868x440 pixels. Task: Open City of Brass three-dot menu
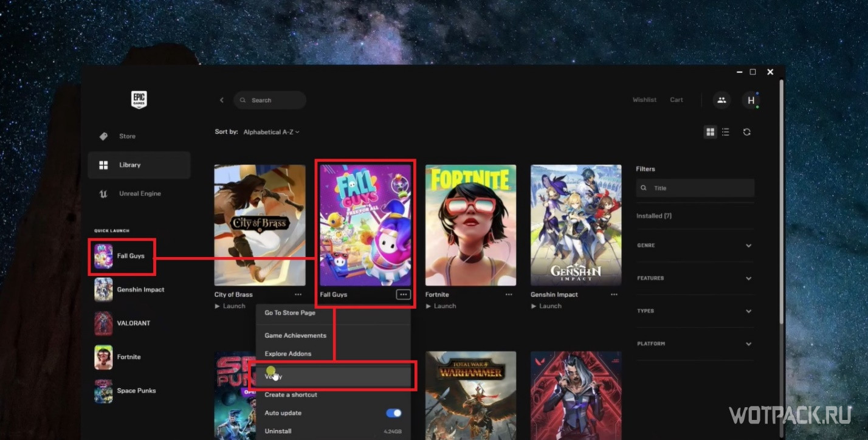click(298, 294)
